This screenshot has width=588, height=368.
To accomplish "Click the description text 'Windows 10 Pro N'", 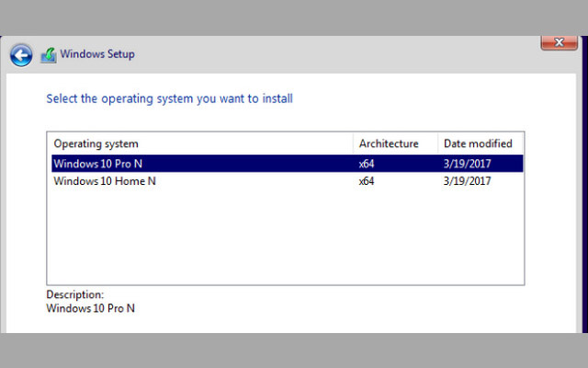I will pos(90,309).
